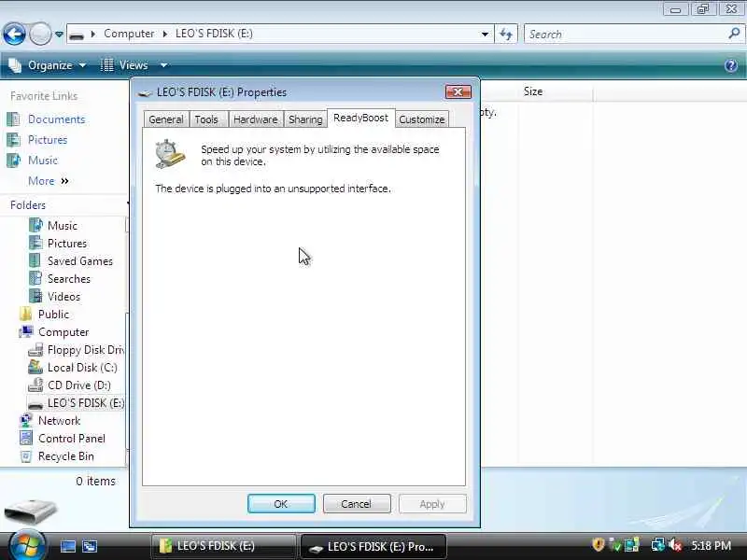Open the recent pages dropdown arrow
The height and width of the screenshot is (560, 747).
click(59, 35)
